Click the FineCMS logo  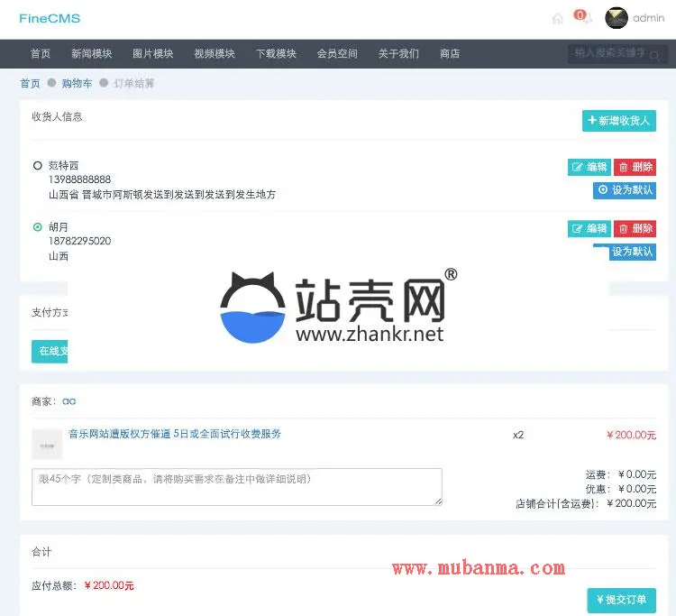[x=50, y=18]
